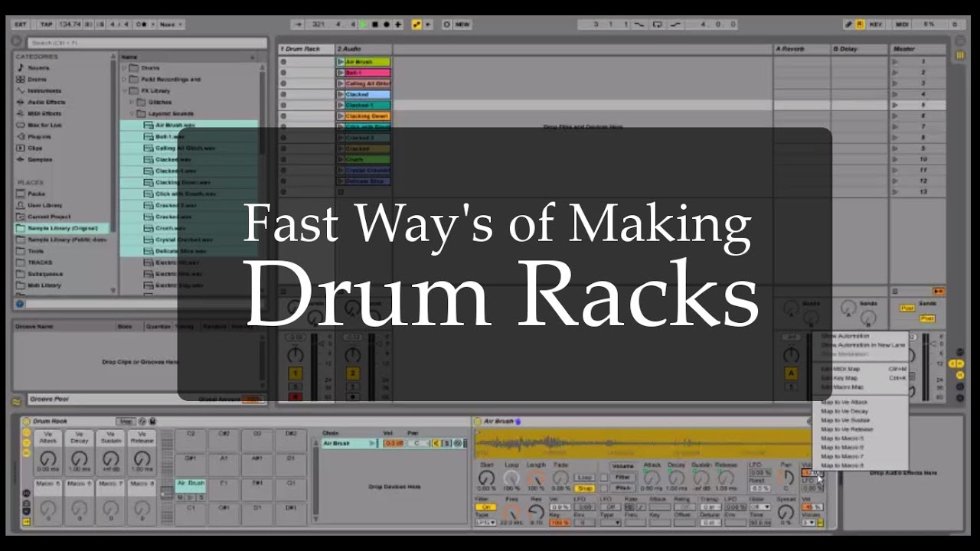Click the NEW button in the transport
Image resolution: width=980 pixels, height=551 pixels.
tap(462, 24)
